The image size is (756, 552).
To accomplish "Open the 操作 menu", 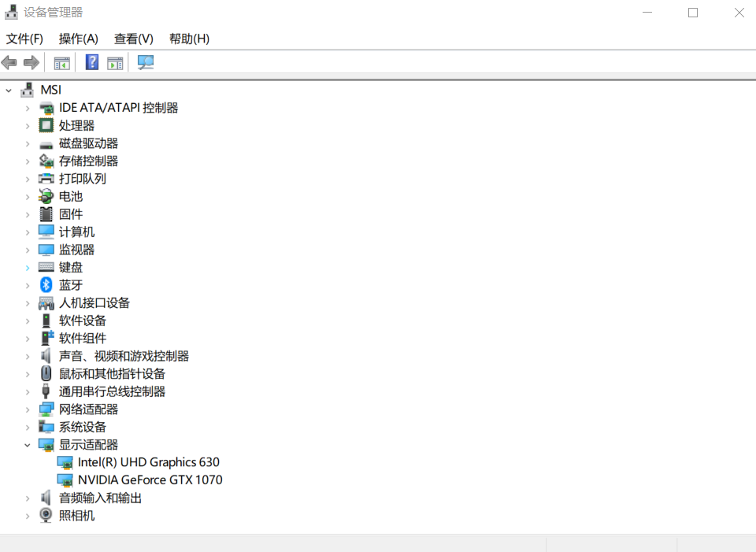I will pos(78,38).
